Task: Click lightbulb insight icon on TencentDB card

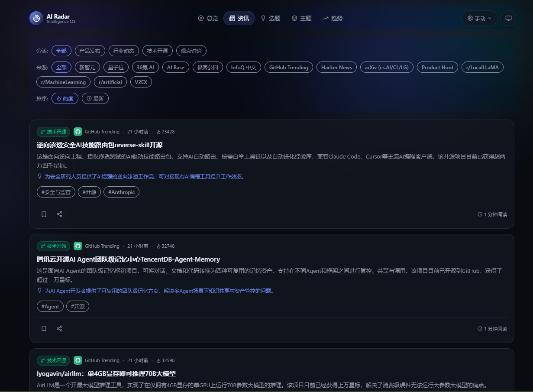Action: pyautogui.click(x=39, y=291)
